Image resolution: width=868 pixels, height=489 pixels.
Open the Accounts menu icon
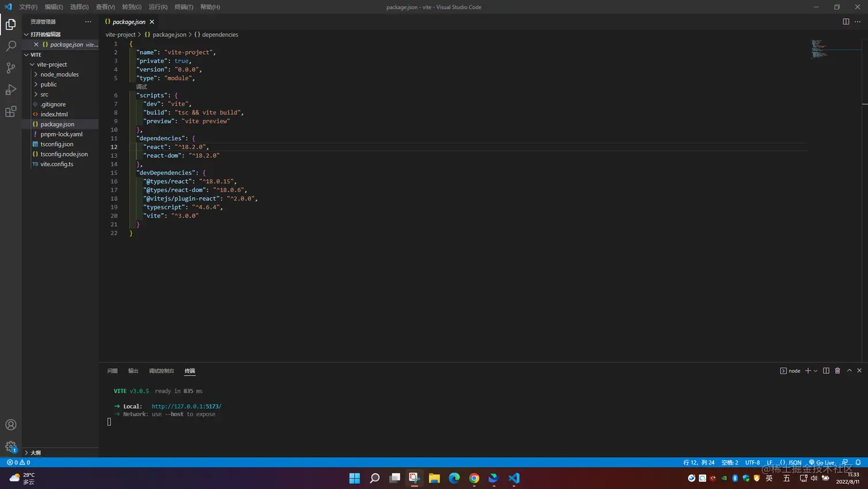point(11,425)
